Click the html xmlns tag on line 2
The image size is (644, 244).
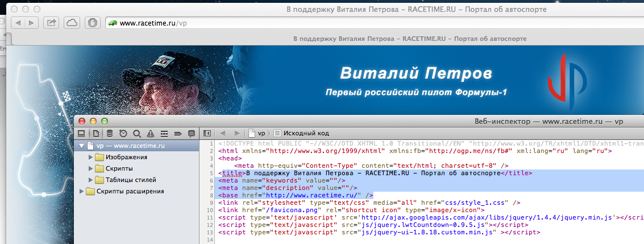(x=415, y=151)
